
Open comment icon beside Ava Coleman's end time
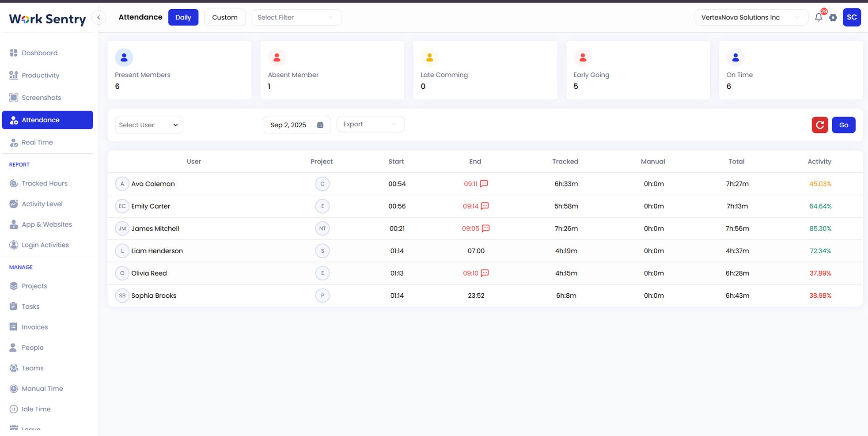484,184
